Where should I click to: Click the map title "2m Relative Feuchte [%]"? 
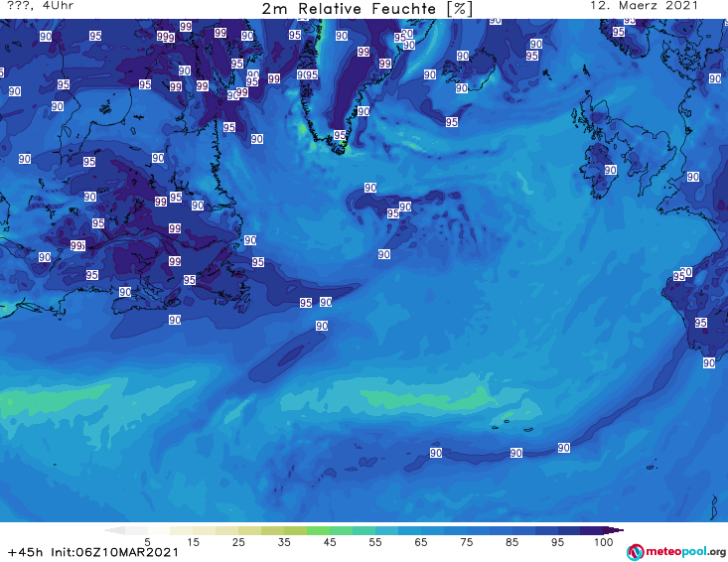(366, 9)
